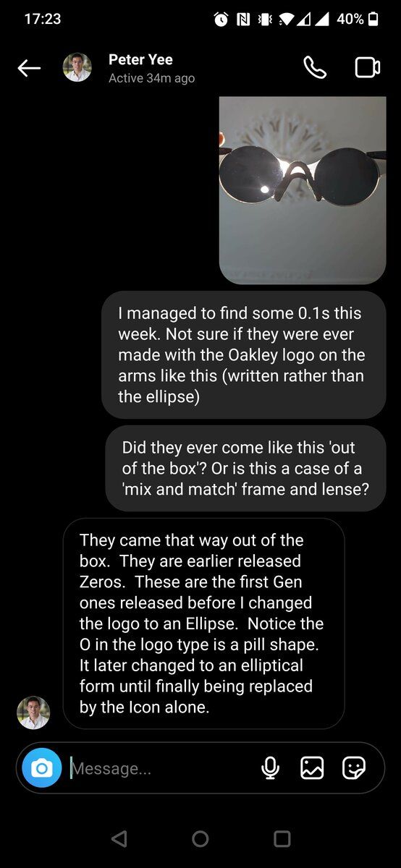
Task: Open the sticker picker icon
Action: pyautogui.click(x=354, y=767)
